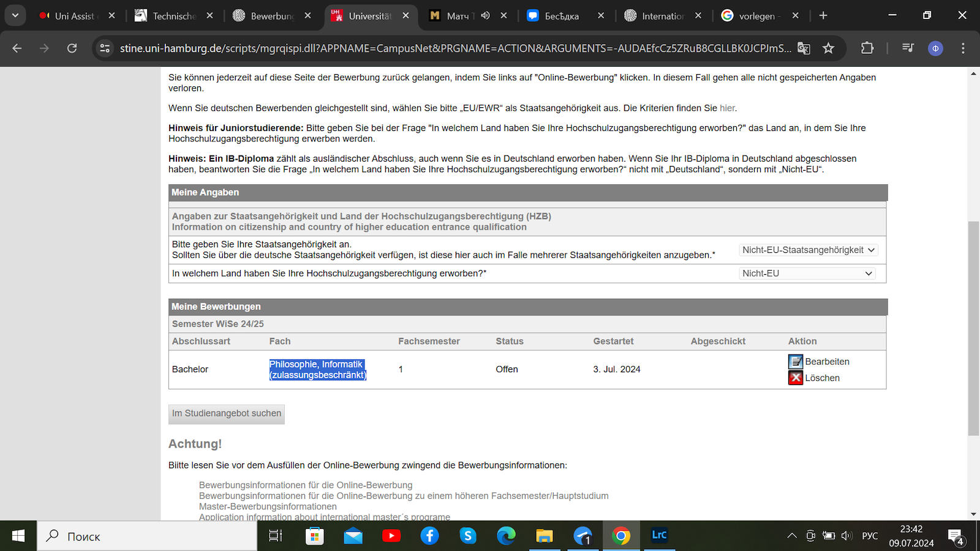Screen dimensions: 980x551
Task: Open Master-Bewerbungsinformationen link
Action: coord(268,507)
